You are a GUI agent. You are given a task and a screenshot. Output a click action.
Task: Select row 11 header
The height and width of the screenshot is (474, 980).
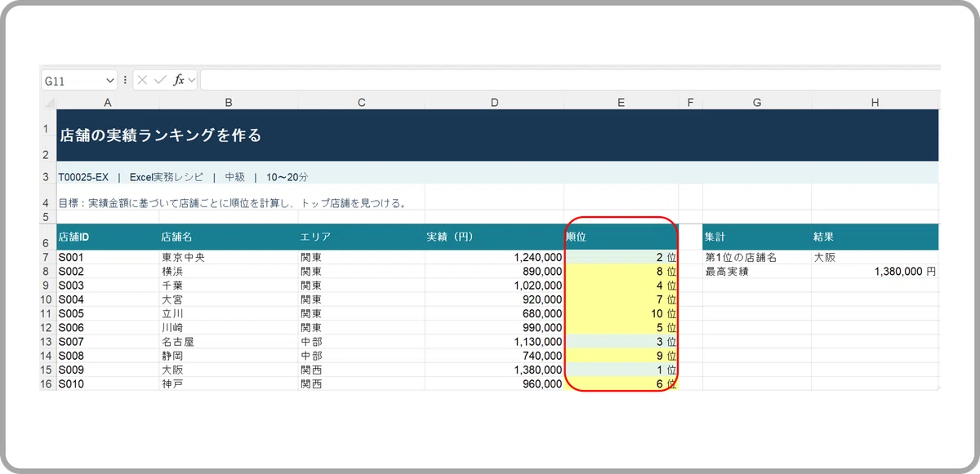point(48,313)
